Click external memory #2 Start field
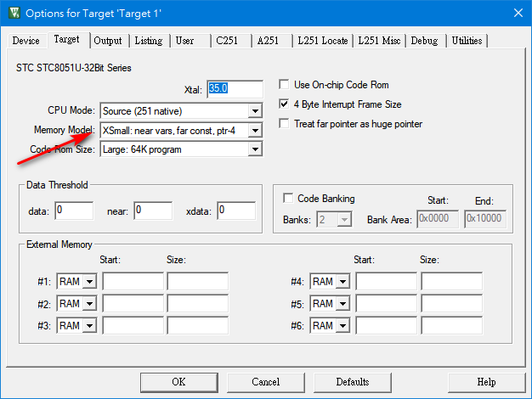Viewport: 532px width, 399px height. pos(133,303)
